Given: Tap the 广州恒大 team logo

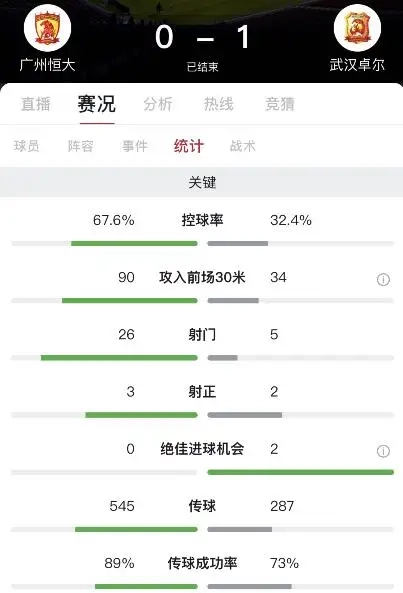Looking at the screenshot, I should (47, 28).
